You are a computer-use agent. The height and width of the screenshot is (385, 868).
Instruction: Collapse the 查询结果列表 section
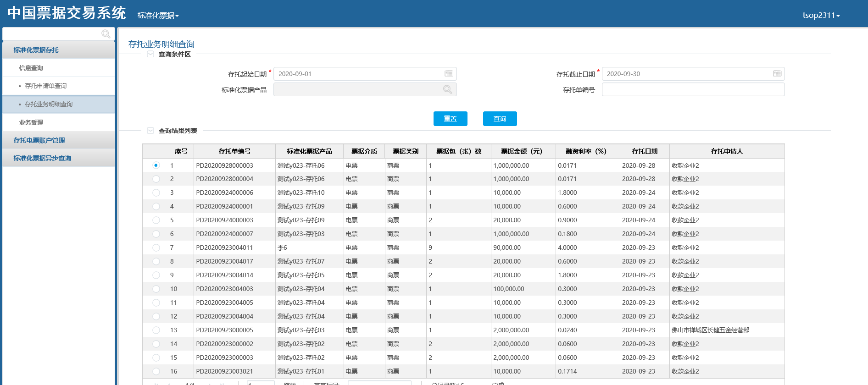pos(150,131)
